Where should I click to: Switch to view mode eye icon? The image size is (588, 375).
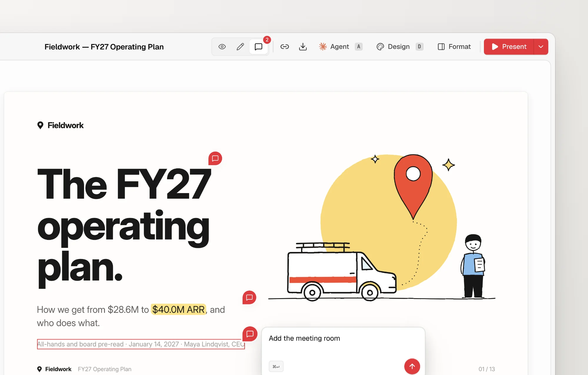(222, 47)
